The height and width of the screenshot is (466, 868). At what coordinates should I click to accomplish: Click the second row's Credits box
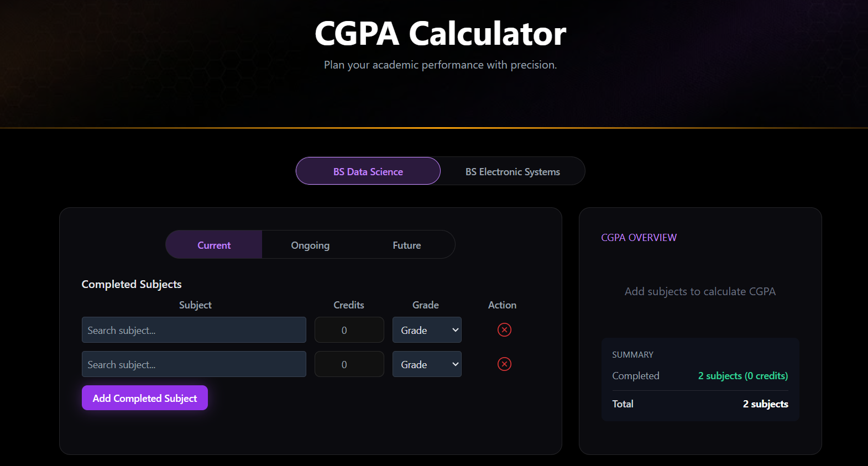(x=349, y=364)
